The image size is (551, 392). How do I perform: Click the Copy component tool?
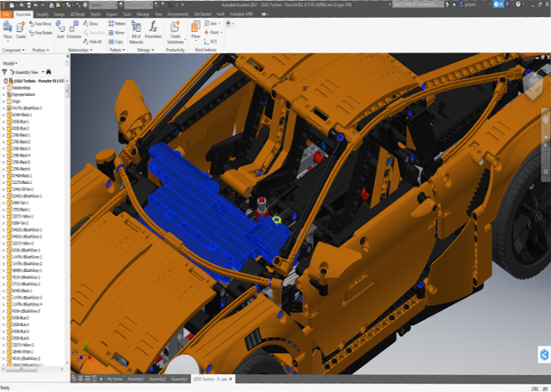[116, 42]
